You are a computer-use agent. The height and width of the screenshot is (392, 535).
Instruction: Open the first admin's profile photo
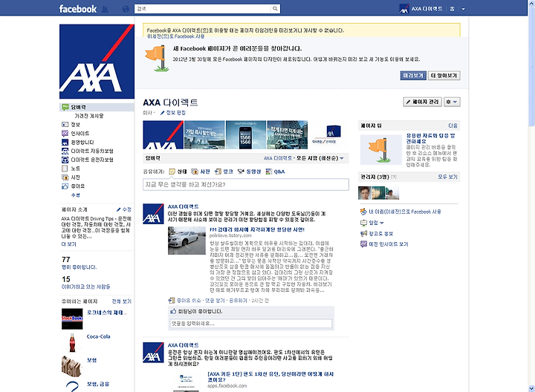pos(365,193)
